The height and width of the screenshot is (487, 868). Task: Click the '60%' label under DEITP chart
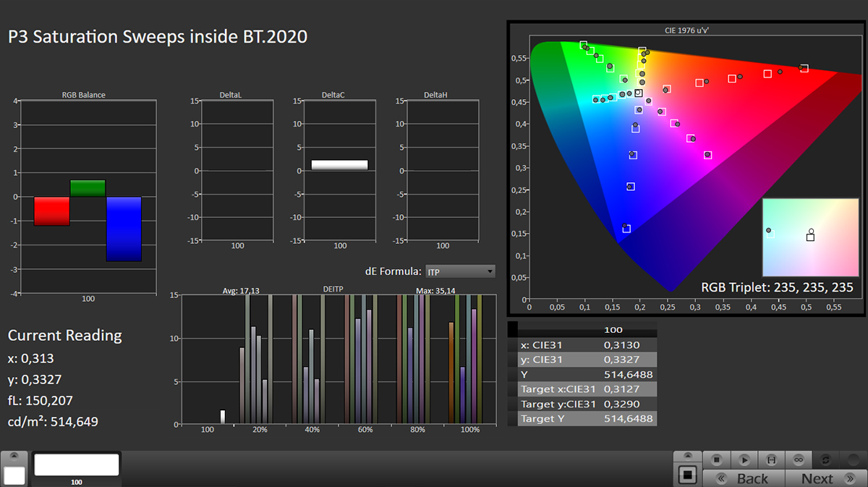[365, 430]
